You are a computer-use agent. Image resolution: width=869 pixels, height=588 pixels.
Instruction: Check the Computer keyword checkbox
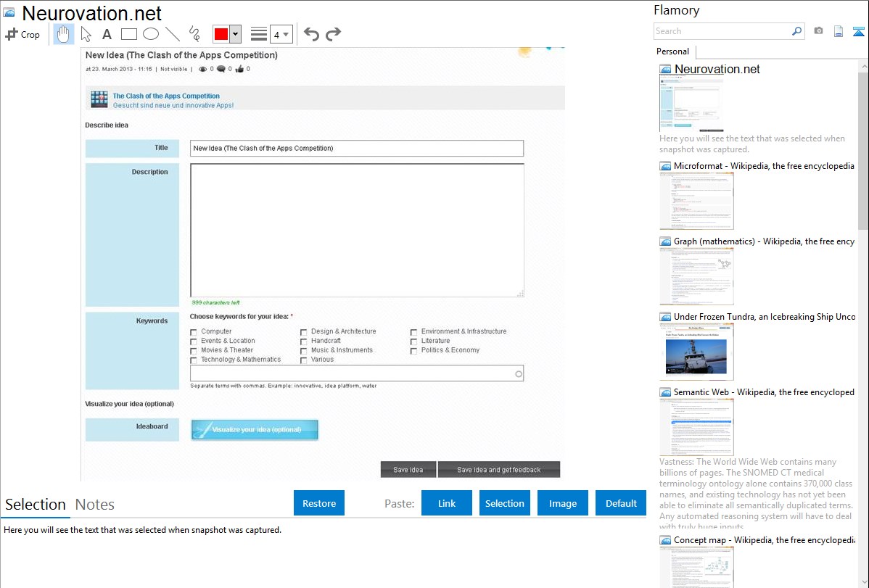tap(194, 332)
